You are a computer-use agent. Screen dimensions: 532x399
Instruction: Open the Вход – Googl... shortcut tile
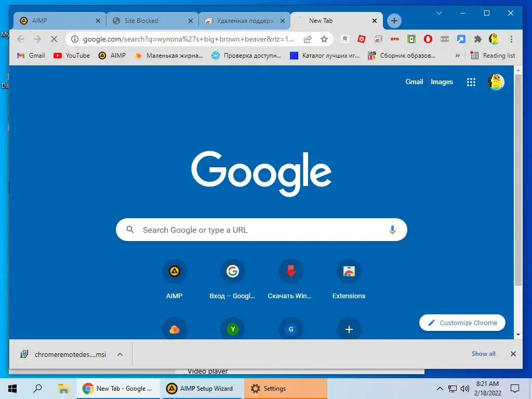pyautogui.click(x=232, y=280)
